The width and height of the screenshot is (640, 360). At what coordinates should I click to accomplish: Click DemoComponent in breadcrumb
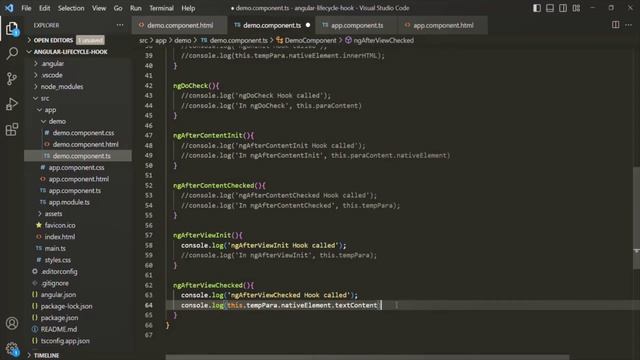click(310, 40)
